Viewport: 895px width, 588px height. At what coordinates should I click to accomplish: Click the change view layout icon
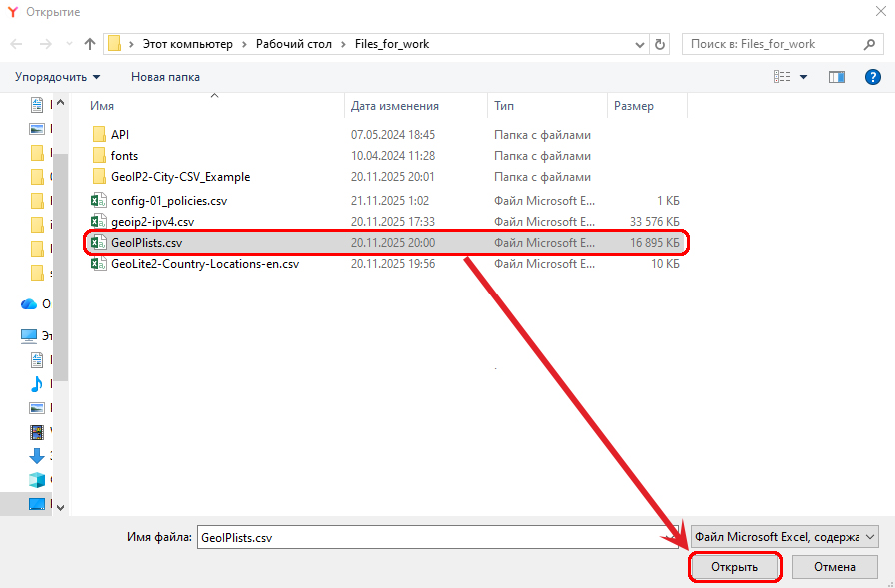coord(782,77)
